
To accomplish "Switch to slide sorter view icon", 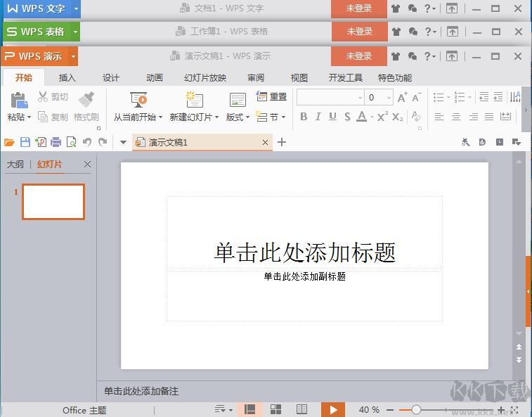I will click(275, 409).
